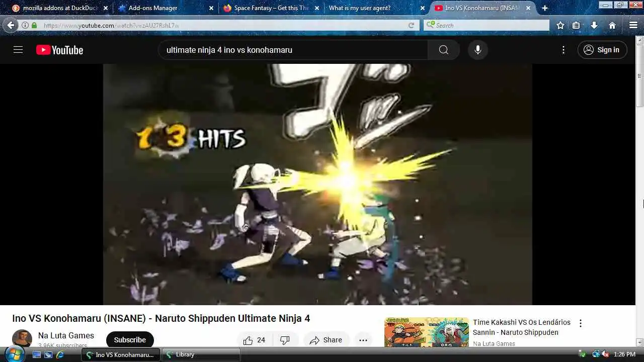Open options for Time Kakashi suggested video
644x362 pixels.
tap(581, 323)
